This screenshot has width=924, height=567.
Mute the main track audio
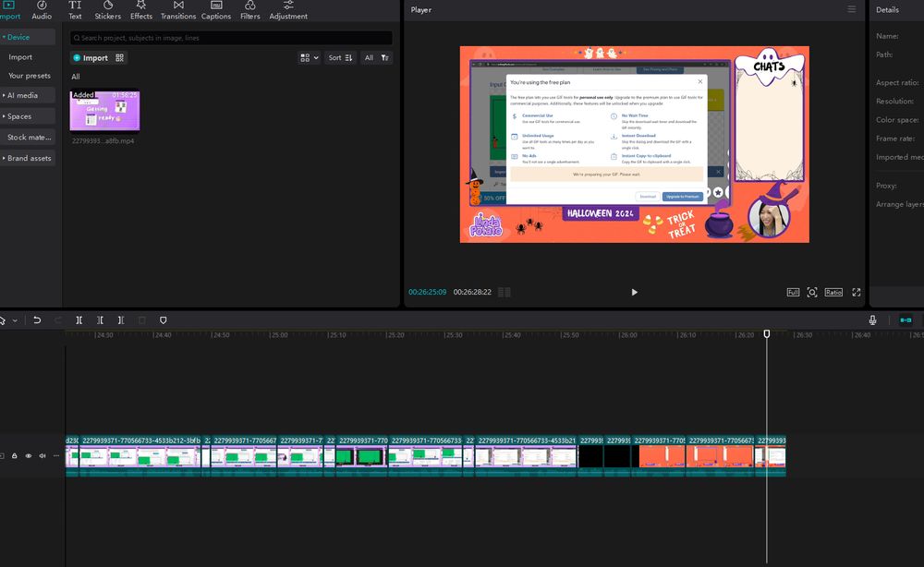point(42,455)
